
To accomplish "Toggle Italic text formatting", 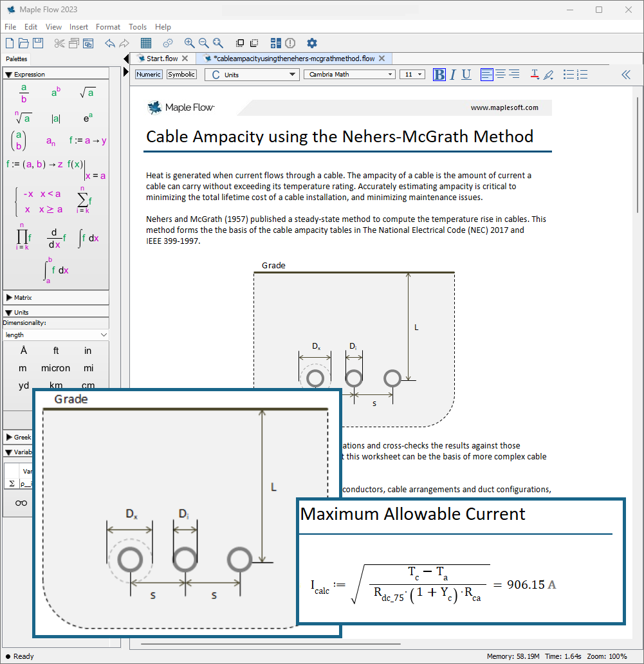I will tap(453, 75).
